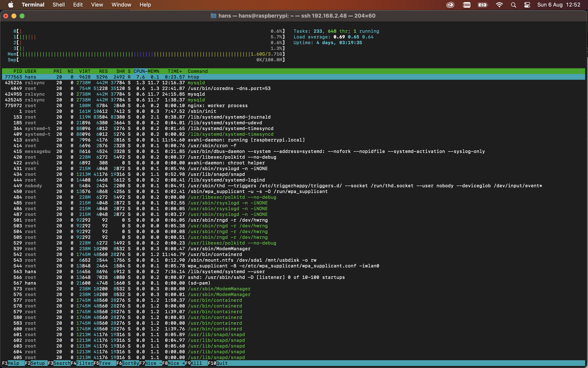Select the coredns -dns.port=53 process row
Screen dimensions: 588x368
tap(294, 88)
